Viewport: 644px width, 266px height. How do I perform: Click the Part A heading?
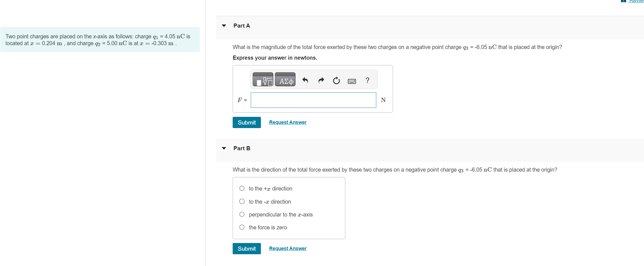point(241,25)
